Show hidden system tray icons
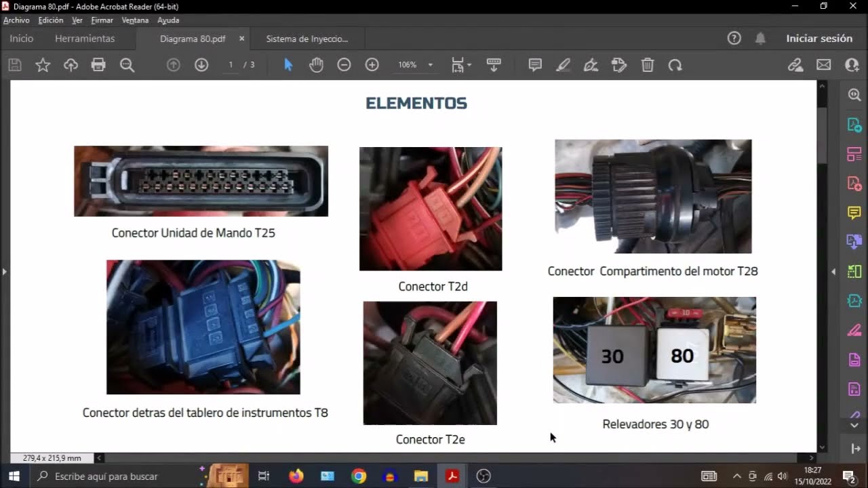This screenshot has height=488, width=868. [737, 476]
